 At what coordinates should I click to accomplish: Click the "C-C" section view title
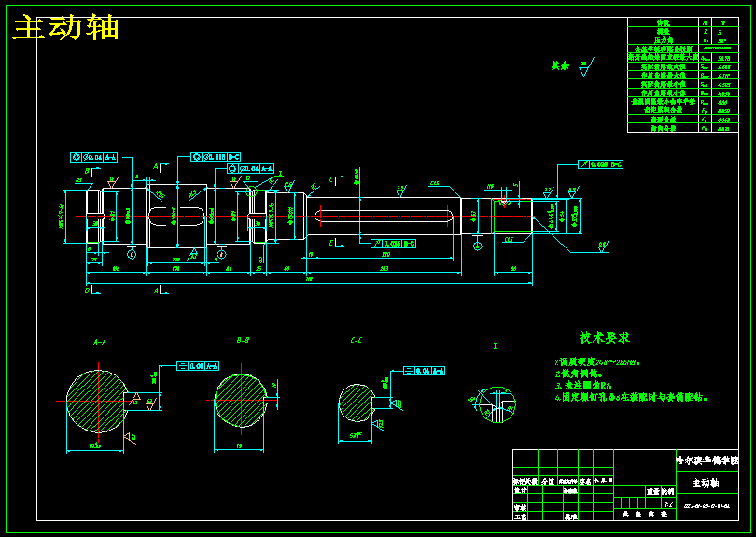356,340
